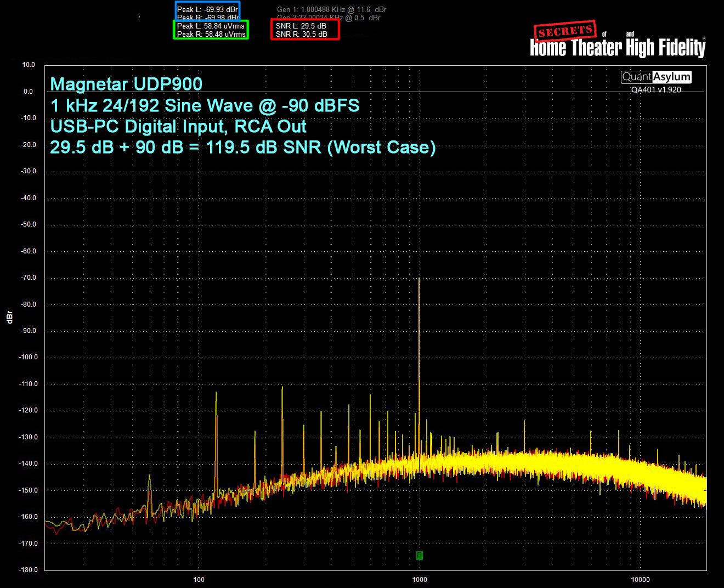The image size is (724, 588).
Task: Click the -120.0 y-axis value
Action: (x=27, y=410)
